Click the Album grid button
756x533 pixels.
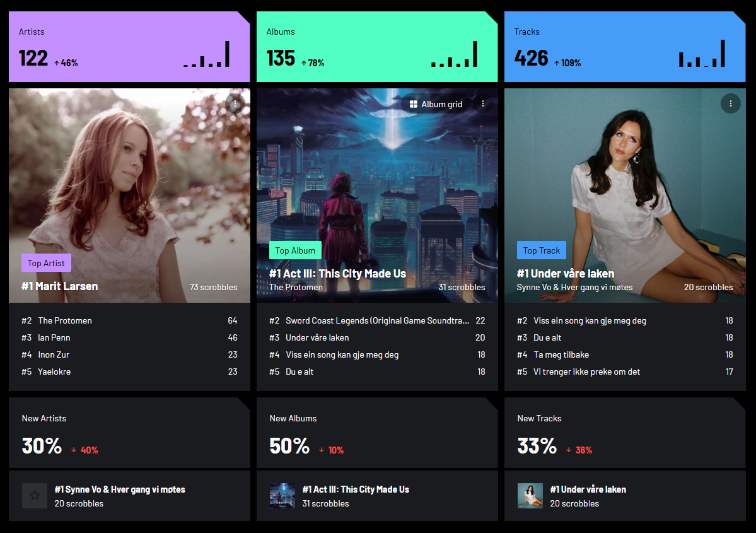point(436,104)
